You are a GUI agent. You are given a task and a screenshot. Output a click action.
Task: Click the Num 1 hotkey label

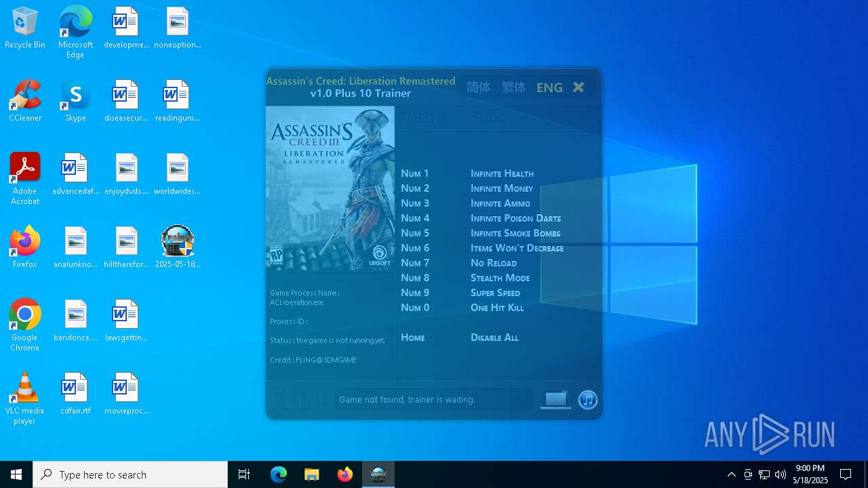(x=415, y=174)
